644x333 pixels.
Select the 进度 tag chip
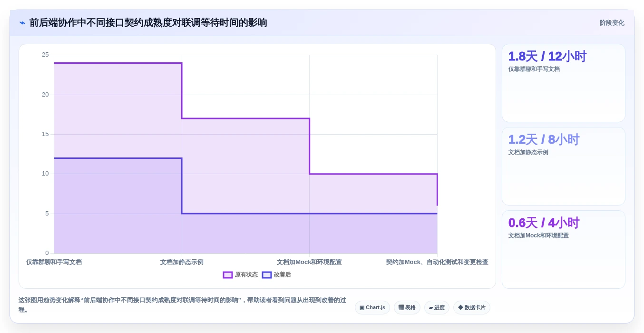click(437, 308)
